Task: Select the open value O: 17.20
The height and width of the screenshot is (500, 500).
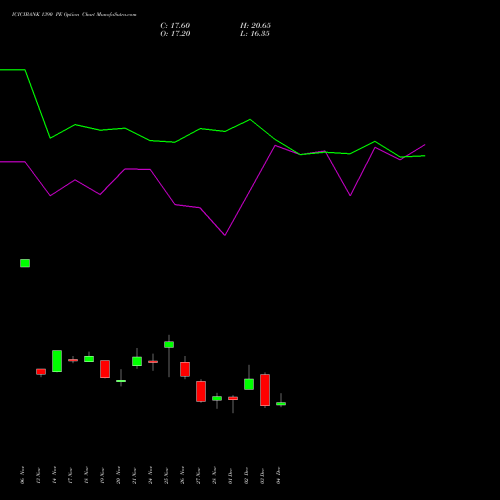Action: pyautogui.click(x=175, y=34)
